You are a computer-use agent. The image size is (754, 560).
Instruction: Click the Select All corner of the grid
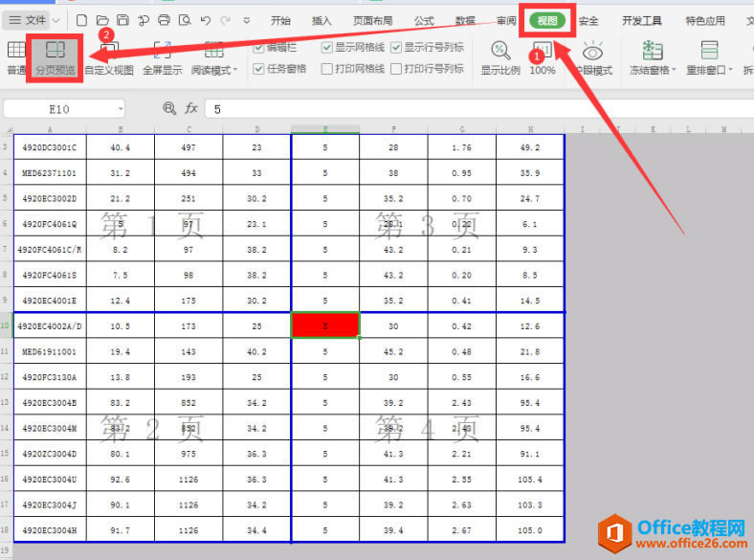tap(7, 129)
